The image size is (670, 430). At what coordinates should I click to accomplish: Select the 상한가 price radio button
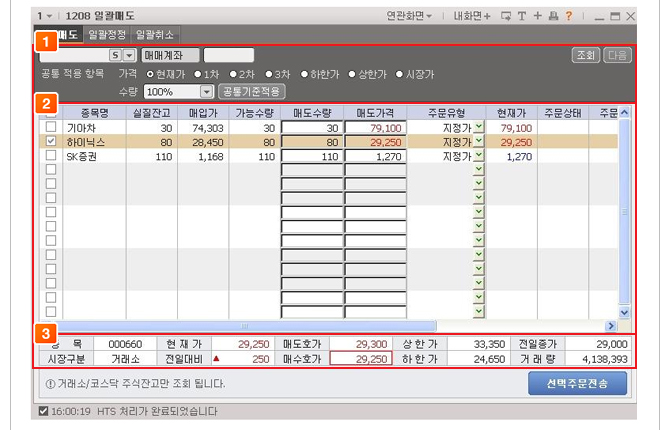point(352,74)
